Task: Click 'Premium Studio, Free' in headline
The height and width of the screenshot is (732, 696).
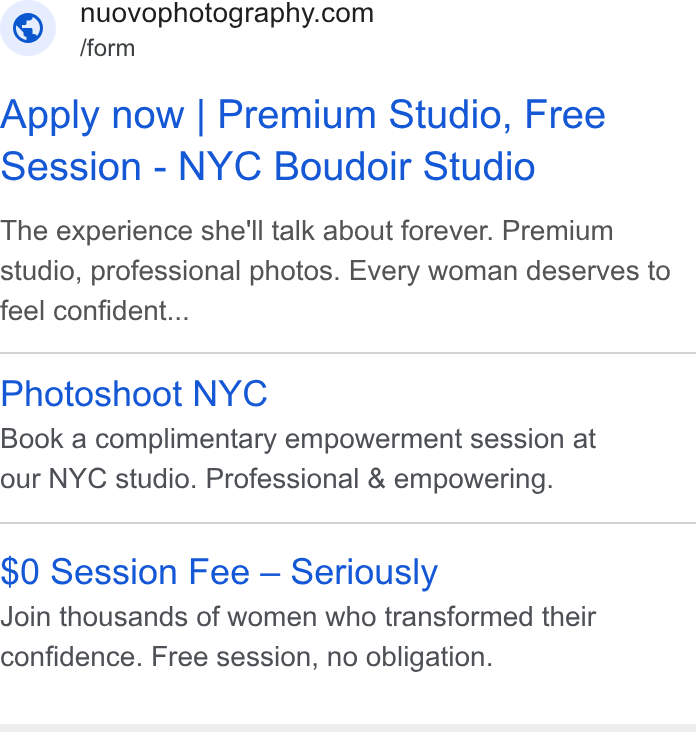Action: pos(411,115)
